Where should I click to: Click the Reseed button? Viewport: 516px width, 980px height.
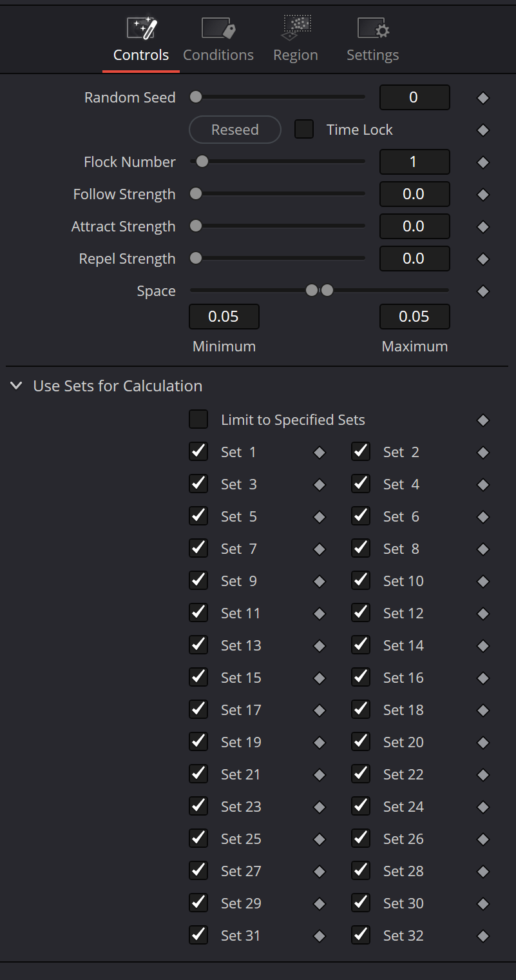(235, 130)
